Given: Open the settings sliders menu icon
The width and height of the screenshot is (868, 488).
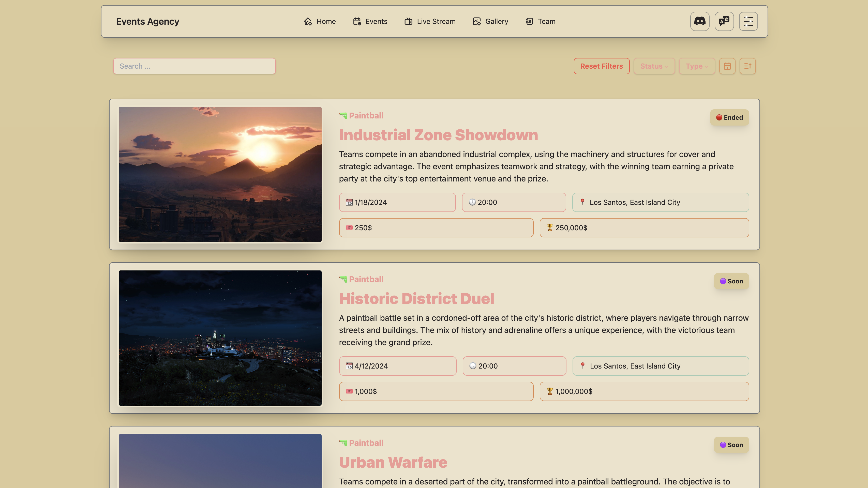Looking at the screenshot, I should pos(748,21).
